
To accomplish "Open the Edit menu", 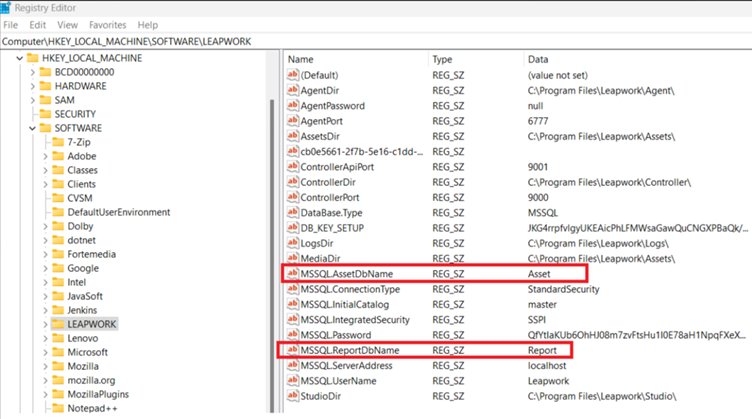I will [x=37, y=25].
